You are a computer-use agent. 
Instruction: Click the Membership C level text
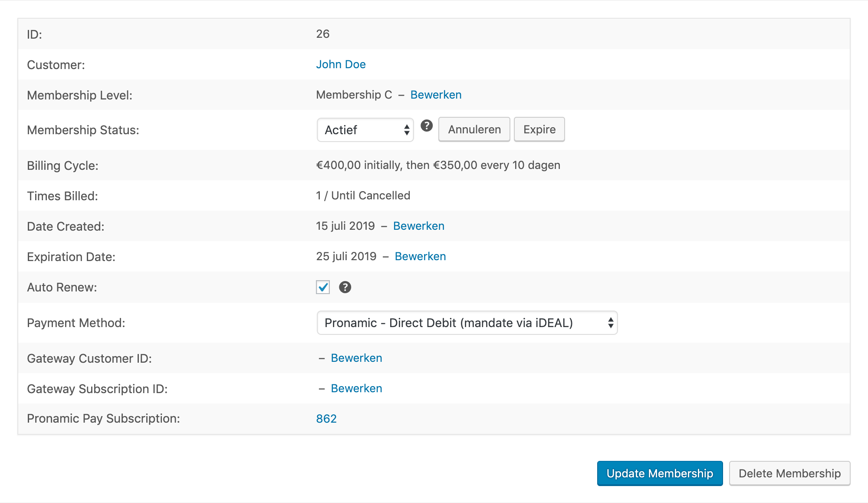pos(354,95)
